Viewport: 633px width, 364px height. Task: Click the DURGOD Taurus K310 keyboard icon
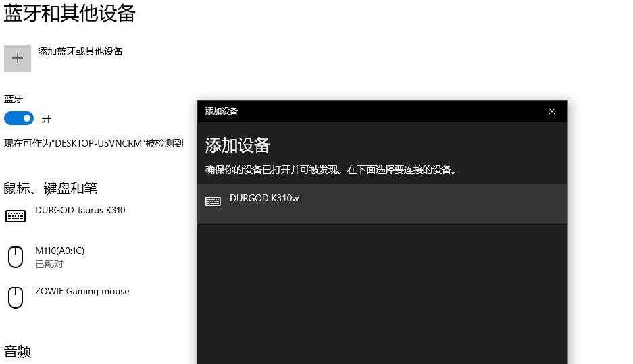tap(16, 216)
